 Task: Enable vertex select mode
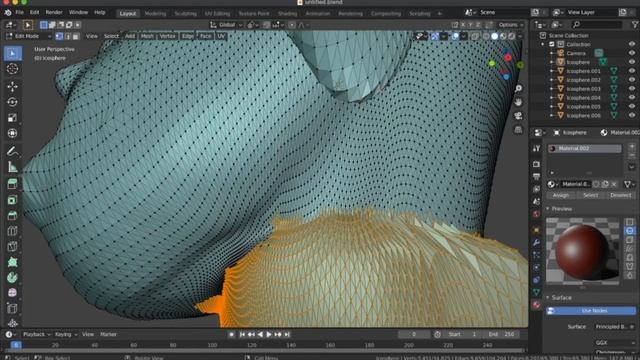(x=59, y=36)
